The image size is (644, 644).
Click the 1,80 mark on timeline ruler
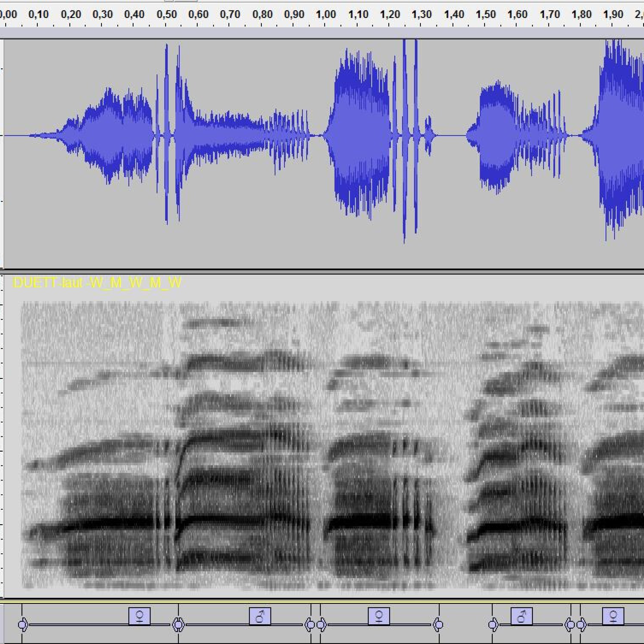581,15
